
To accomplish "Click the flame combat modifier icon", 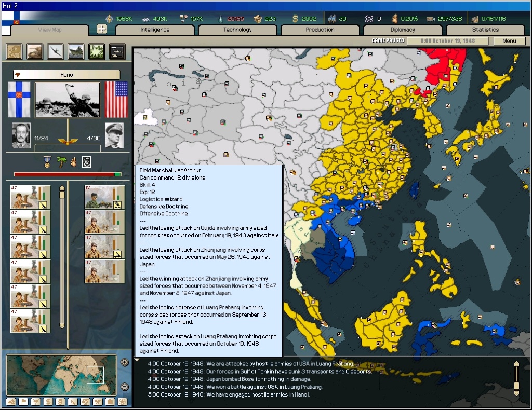I will (73, 162).
